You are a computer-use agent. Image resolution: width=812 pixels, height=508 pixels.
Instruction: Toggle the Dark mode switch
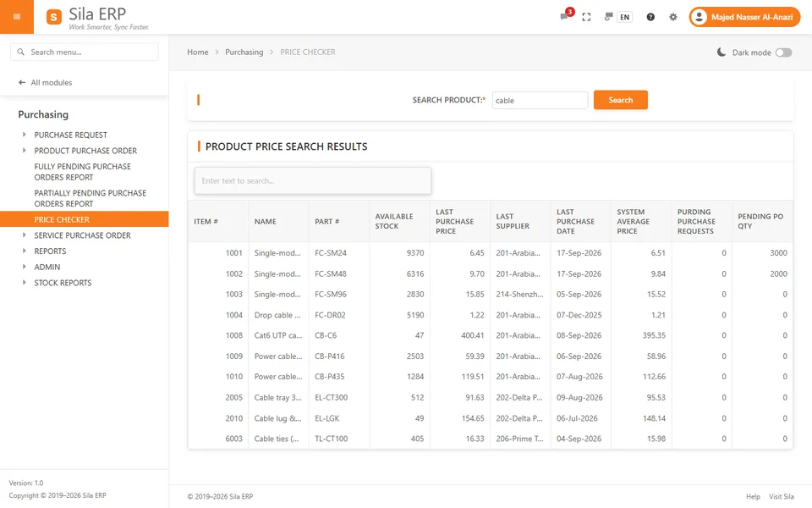click(x=783, y=52)
